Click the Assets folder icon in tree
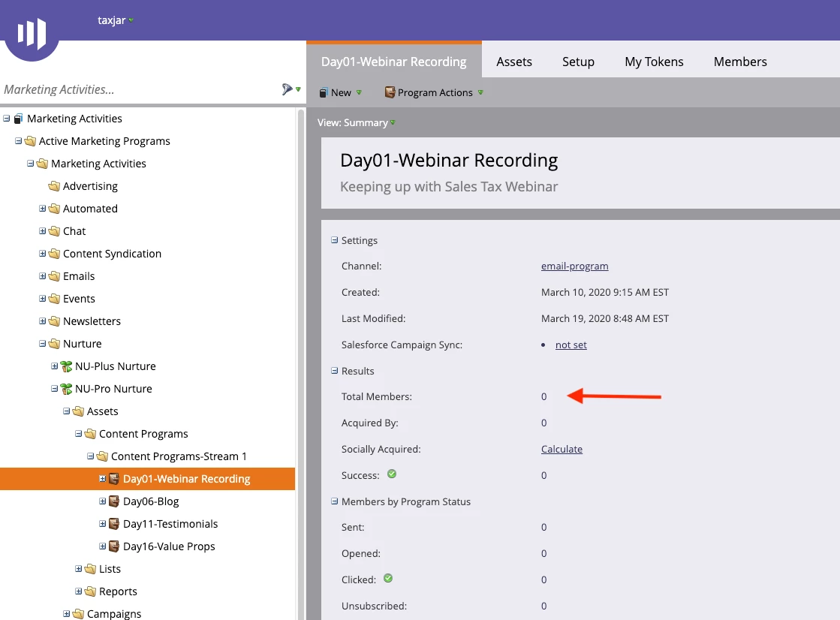 [78, 411]
